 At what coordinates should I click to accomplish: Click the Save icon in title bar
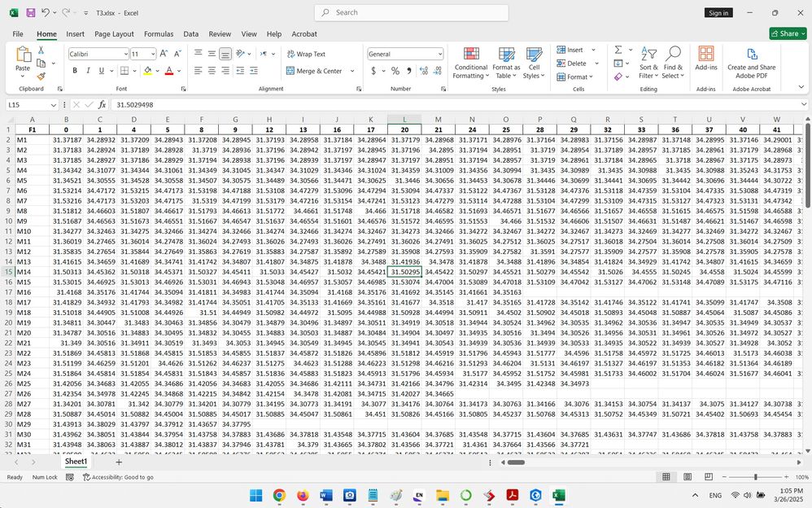tap(31, 12)
